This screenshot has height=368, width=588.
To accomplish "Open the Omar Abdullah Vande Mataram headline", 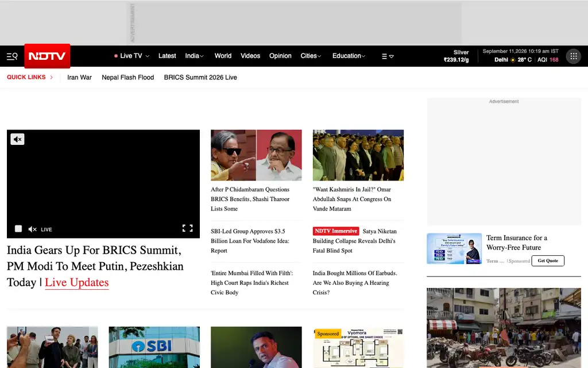I will [x=352, y=199].
